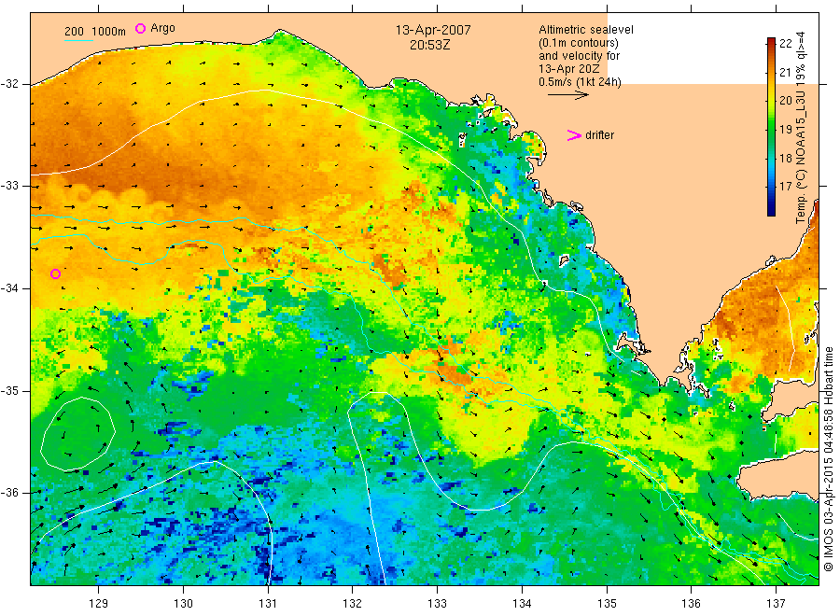This screenshot has height=616, width=840.
Task: Click the 'drifter' legend label
Action: (599, 135)
